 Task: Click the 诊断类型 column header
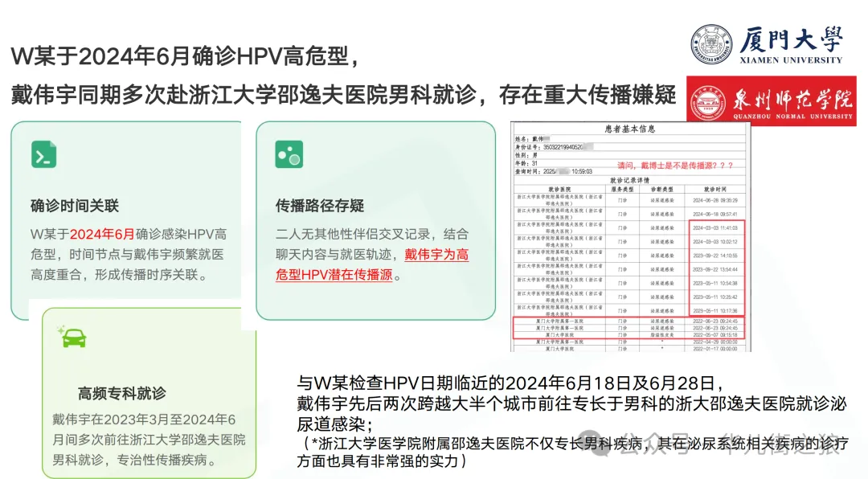click(x=662, y=190)
